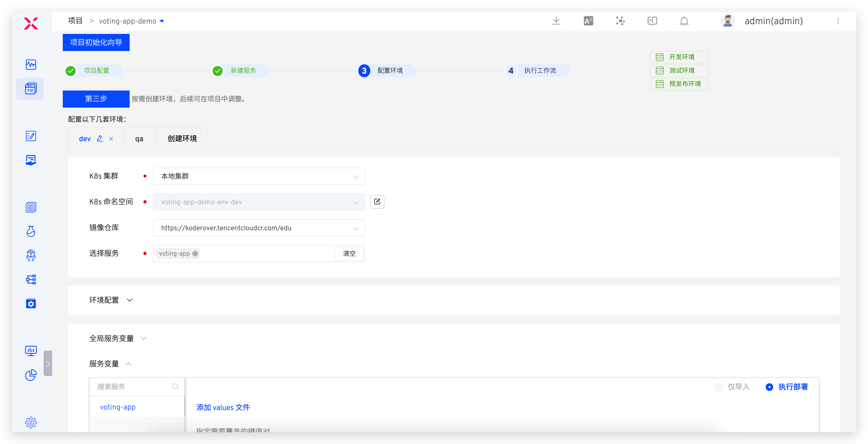Open the pie chart statistics sidebar icon
Image resolution: width=868 pixels, height=444 pixels.
coord(31,374)
